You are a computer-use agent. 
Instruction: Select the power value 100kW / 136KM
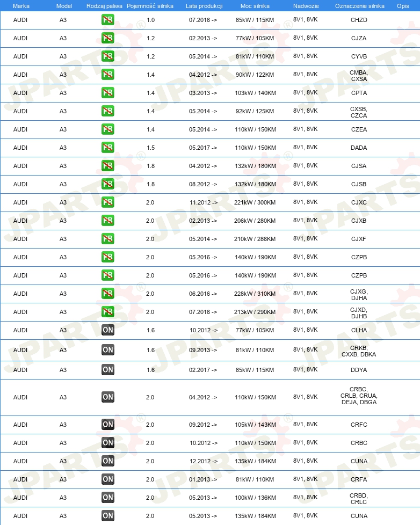[x=255, y=498]
